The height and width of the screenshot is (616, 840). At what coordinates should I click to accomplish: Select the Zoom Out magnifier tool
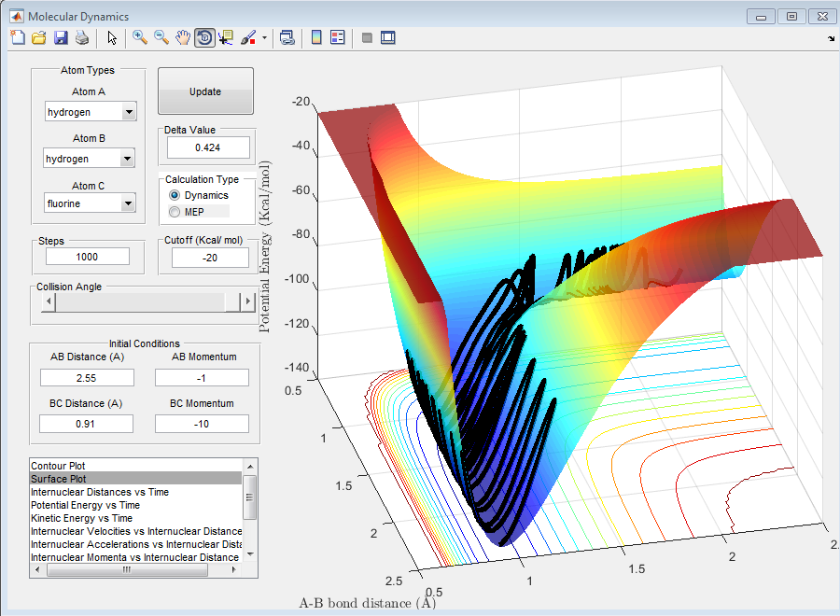[x=161, y=38]
